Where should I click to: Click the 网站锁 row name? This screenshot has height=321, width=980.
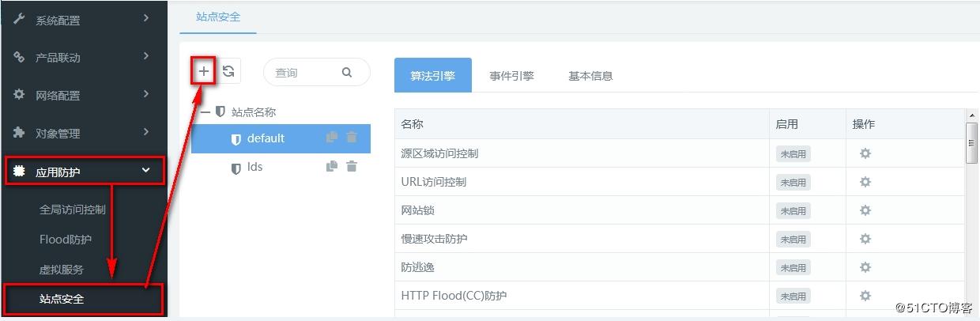point(418,210)
